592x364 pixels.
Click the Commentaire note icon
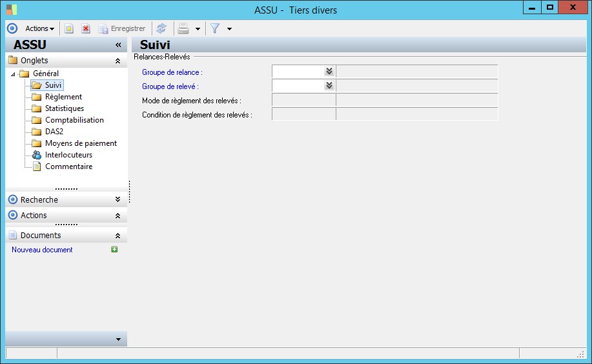pyautogui.click(x=37, y=167)
